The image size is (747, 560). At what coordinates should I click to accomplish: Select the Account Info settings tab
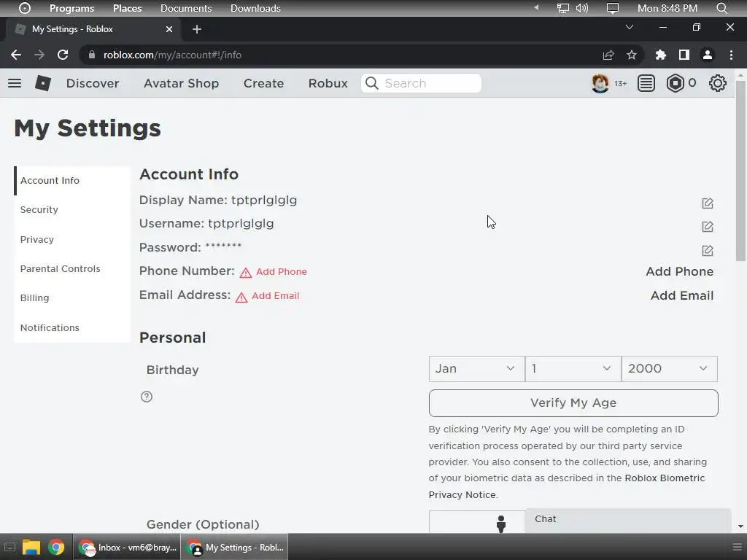coord(72,181)
